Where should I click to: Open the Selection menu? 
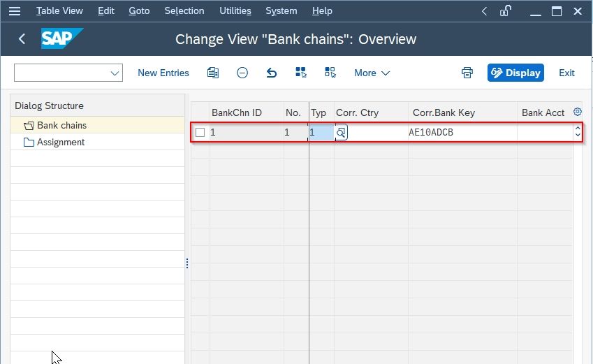[184, 11]
